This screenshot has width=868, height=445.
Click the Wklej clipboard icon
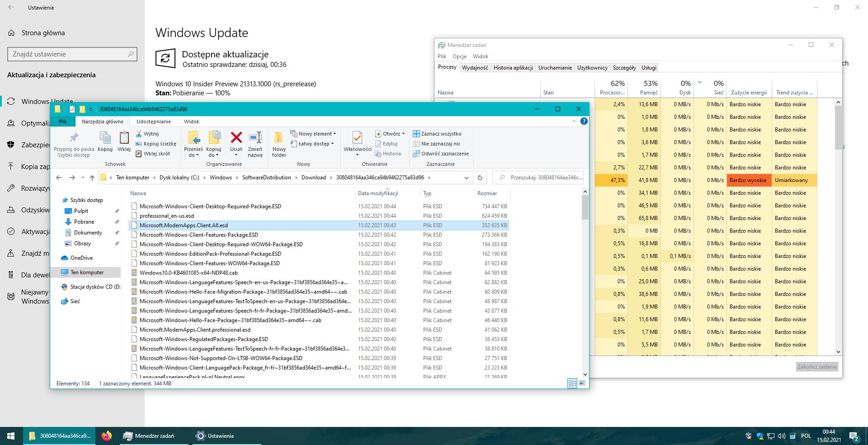124,138
